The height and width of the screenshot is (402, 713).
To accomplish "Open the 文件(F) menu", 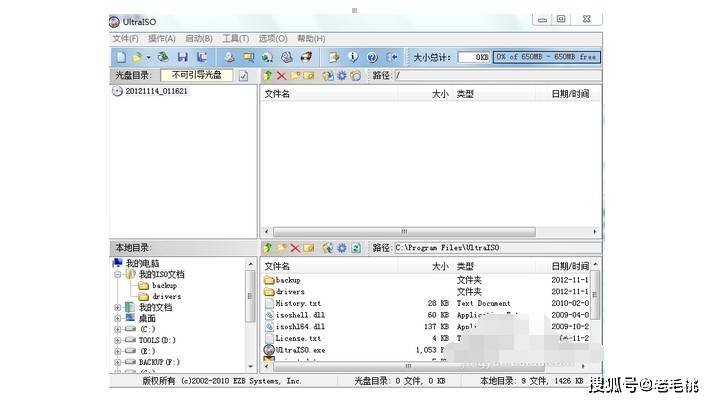I will click(126, 39).
